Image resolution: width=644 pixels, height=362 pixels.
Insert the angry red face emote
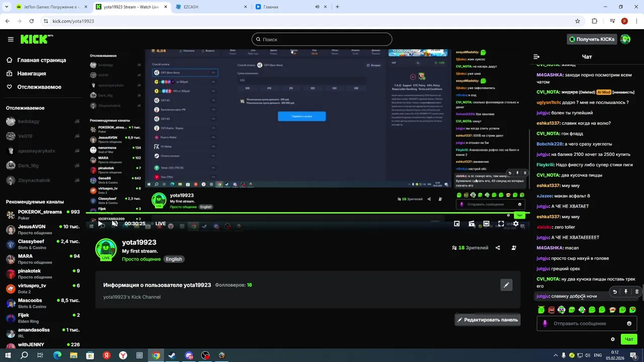pyautogui.click(x=551, y=310)
